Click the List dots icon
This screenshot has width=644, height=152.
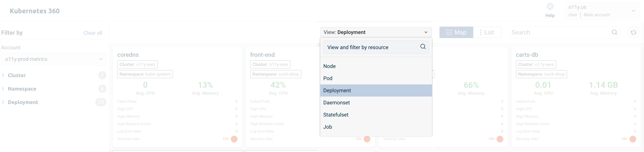481,32
